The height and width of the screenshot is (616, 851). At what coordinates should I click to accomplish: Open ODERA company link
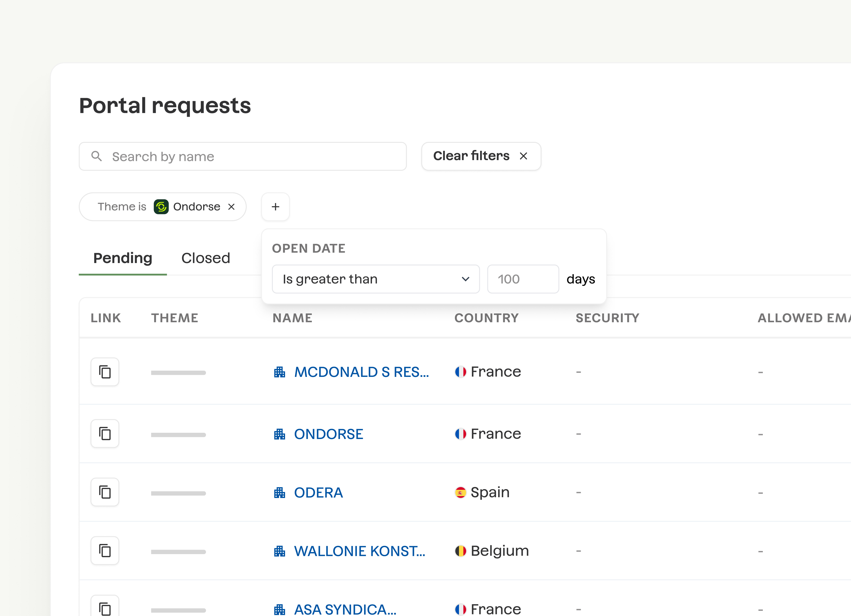tap(319, 493)
